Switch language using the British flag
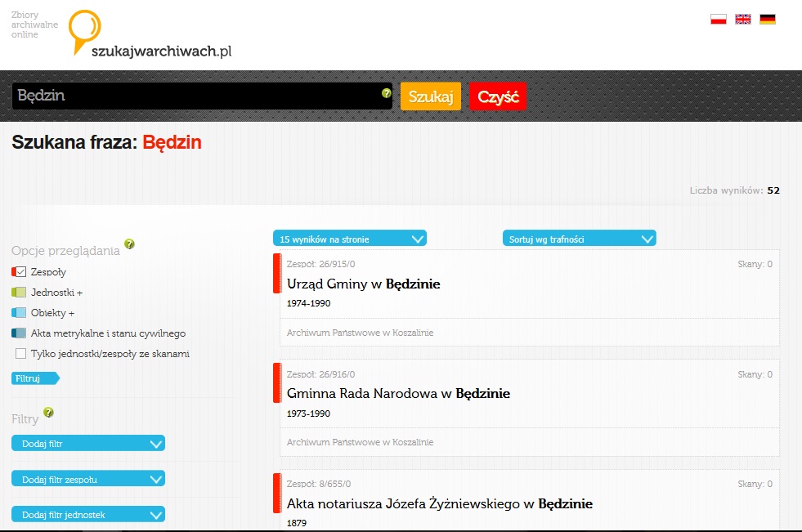802x532 pixels. 743,20
